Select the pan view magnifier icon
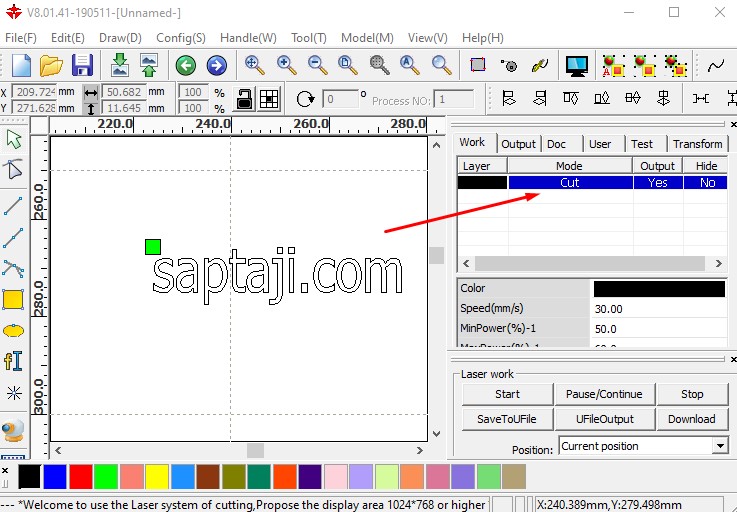 pos(254,65)
